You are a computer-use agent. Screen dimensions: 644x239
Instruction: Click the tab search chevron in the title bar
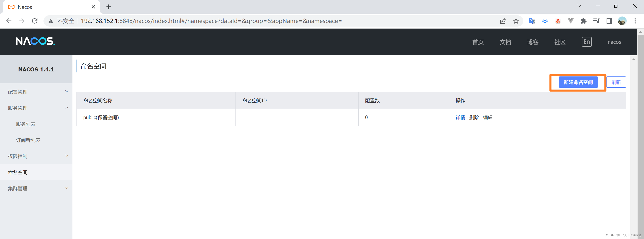point(579,6)
